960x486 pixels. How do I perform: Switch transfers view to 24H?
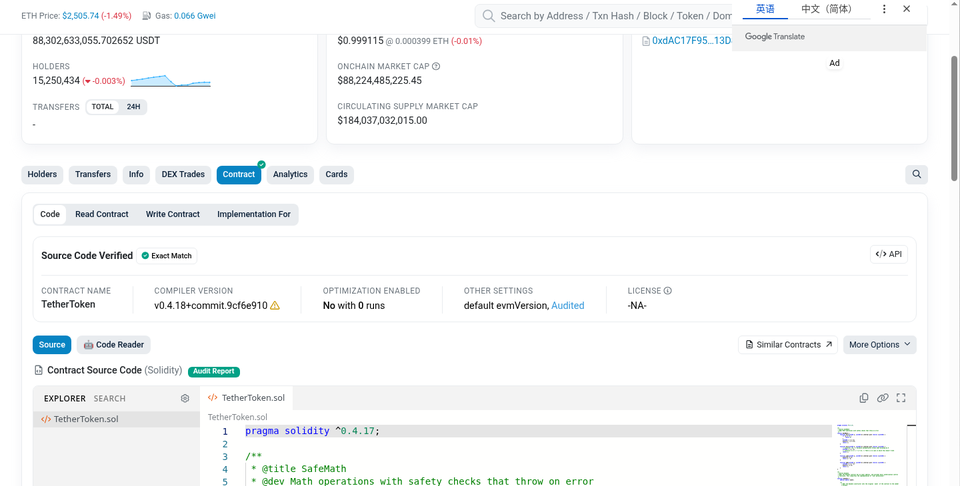coord(133,107)
